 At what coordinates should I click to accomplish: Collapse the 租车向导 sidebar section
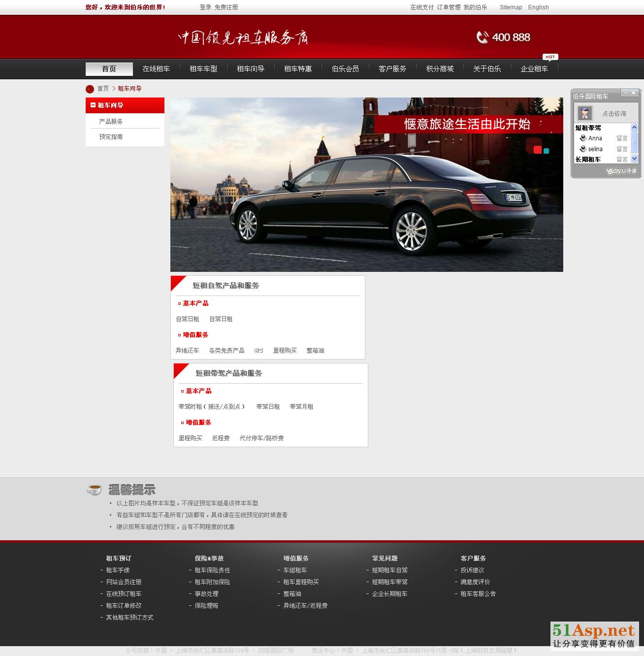93,105
